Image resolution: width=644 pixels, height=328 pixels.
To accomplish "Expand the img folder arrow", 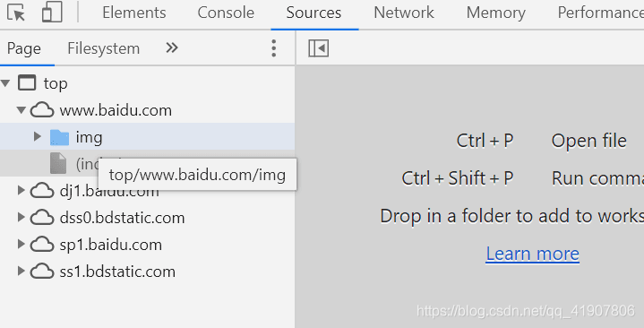I will tap(38, 136).
